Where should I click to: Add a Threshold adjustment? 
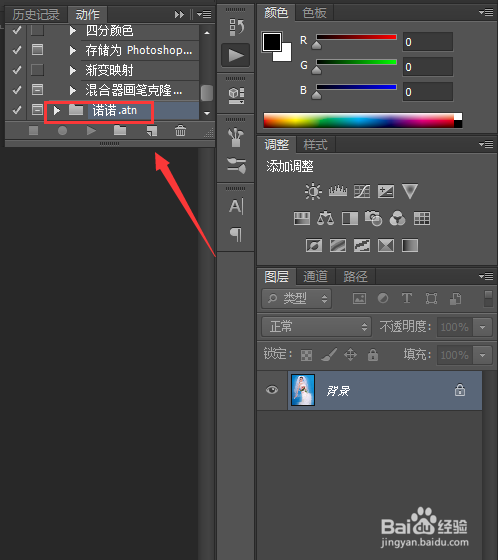coord(362,245)
